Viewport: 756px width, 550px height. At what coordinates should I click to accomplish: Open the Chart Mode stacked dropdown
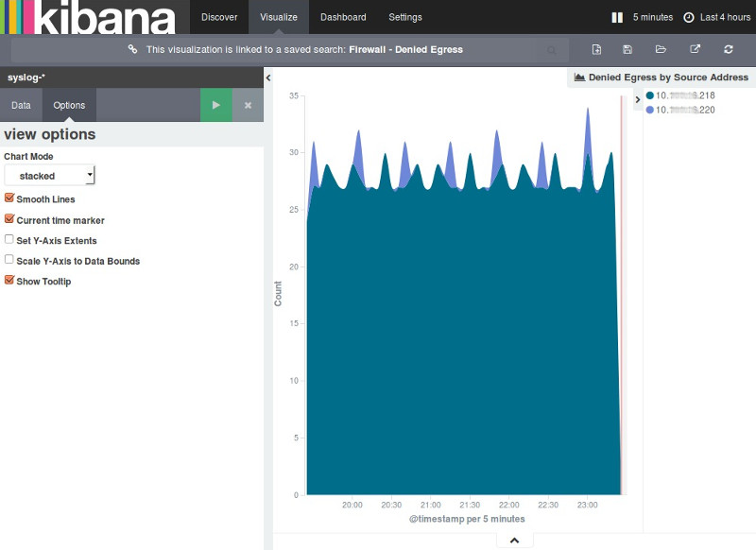click(49, 175)
